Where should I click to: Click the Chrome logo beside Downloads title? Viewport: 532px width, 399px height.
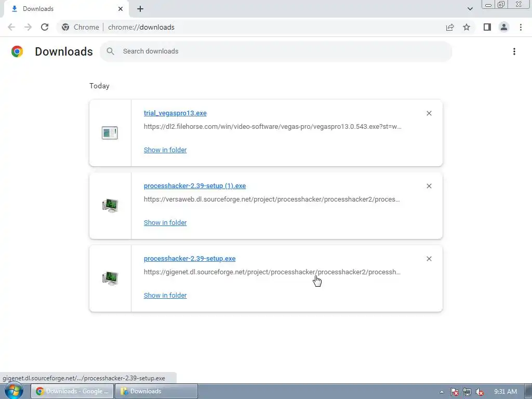(17, 51)
